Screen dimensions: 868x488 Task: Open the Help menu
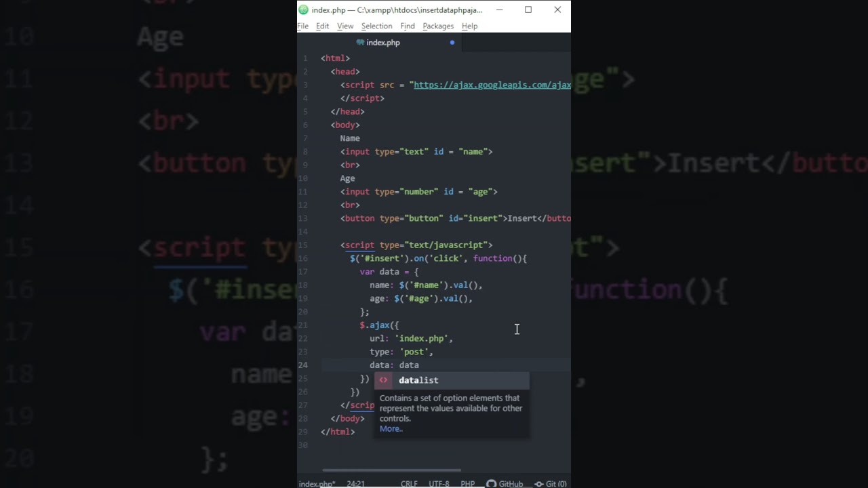click(x=469, y=26)
